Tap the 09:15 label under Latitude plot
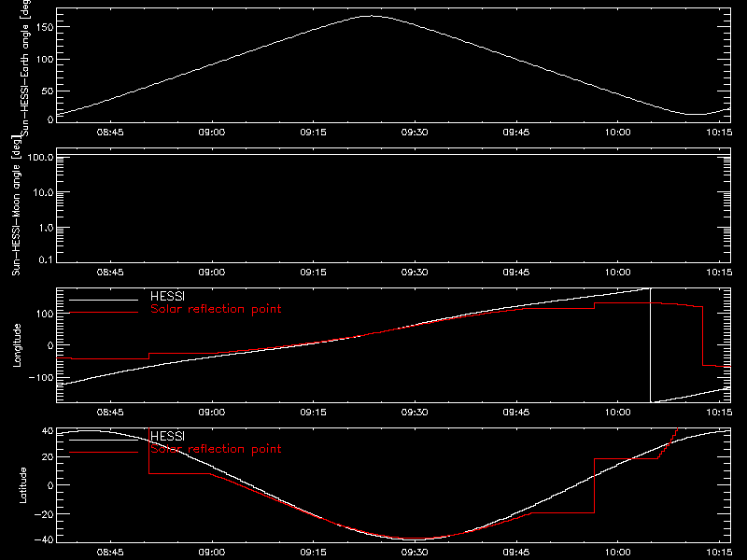Image resolution: width=747 pixels, height=560 pixels. pyautogui.click(x=313, y=553)
